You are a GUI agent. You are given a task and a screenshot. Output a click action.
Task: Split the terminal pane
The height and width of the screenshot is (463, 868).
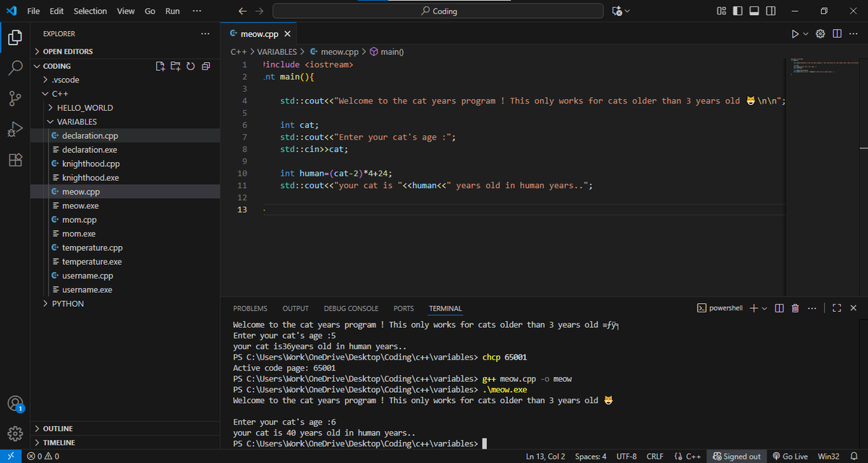tap(779, 308)
